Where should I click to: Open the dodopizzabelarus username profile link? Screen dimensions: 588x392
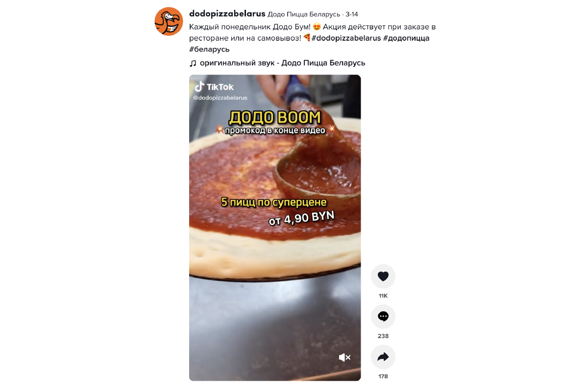[x=227, y=14]
